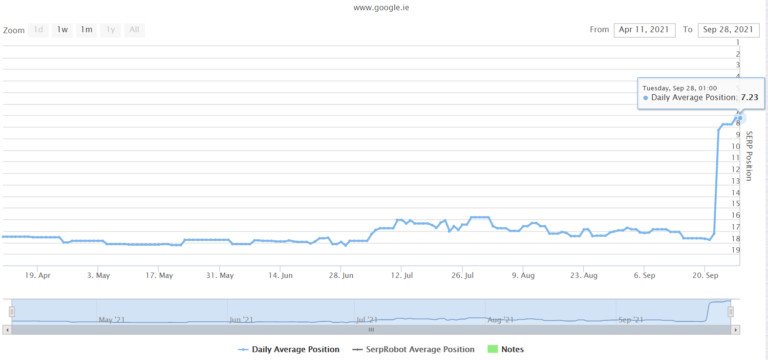The height and width of the screenshot is (360, 768).
Task: Select the 1d zoom button
Action: pos(38,30)
